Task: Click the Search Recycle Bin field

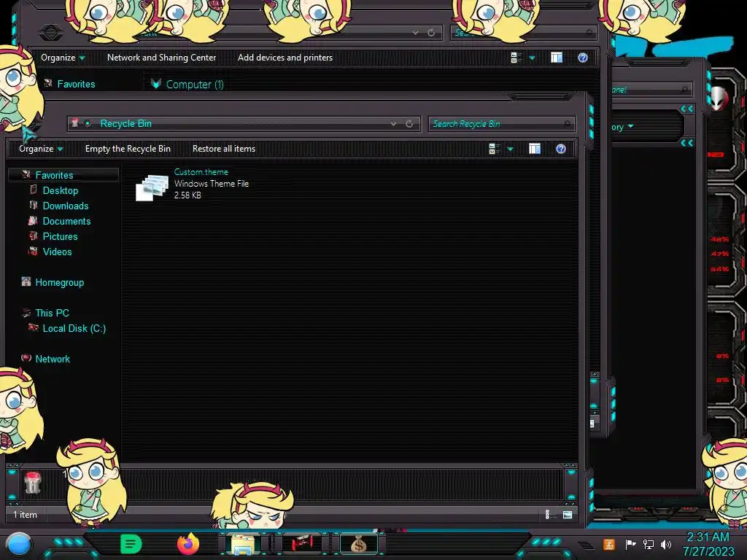Action: coord(501,124)
